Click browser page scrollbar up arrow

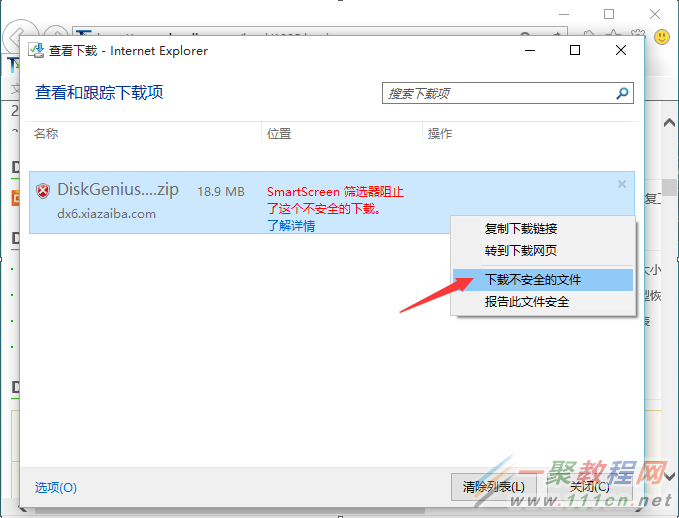pos(669,123)
